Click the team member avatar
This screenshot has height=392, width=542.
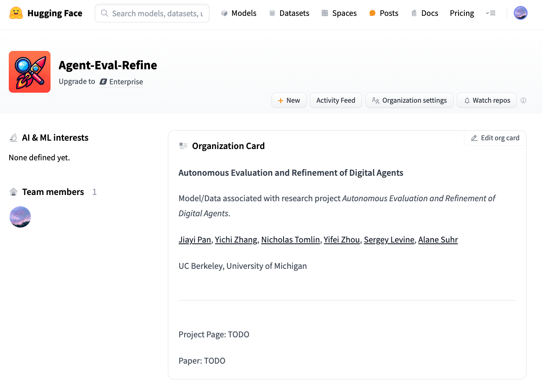coord(20,217)
